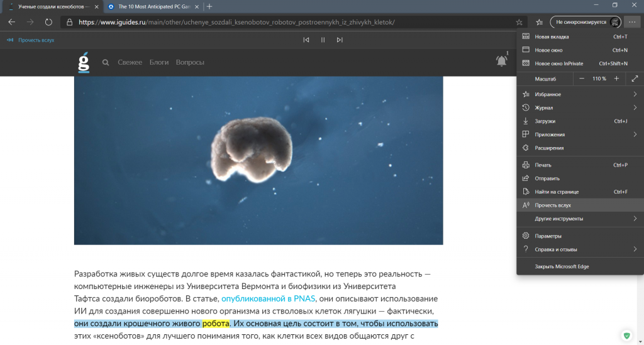Select Новое окно InPrivate menu item
The height and width of the screenshot is (345, 644).
coord(558,63)
